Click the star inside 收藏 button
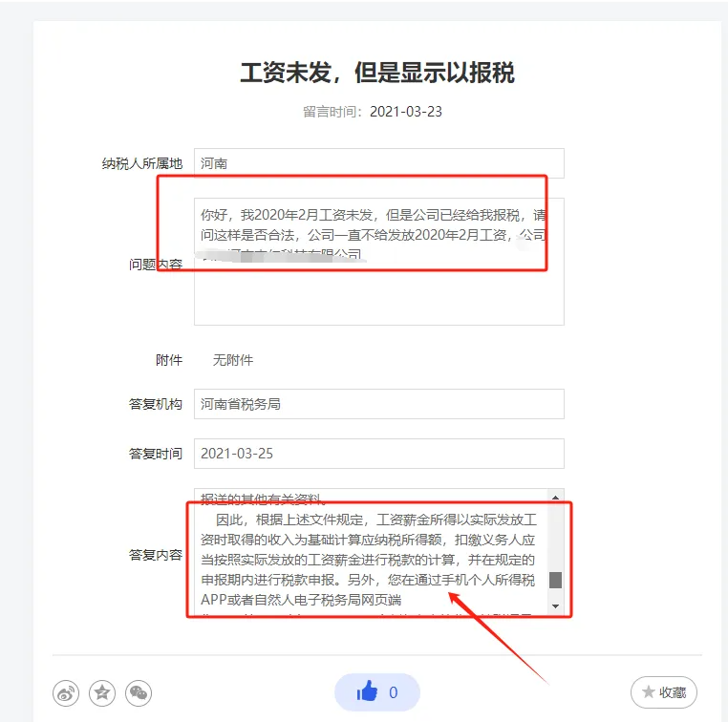The image size is (728, 722). point(648,692)
